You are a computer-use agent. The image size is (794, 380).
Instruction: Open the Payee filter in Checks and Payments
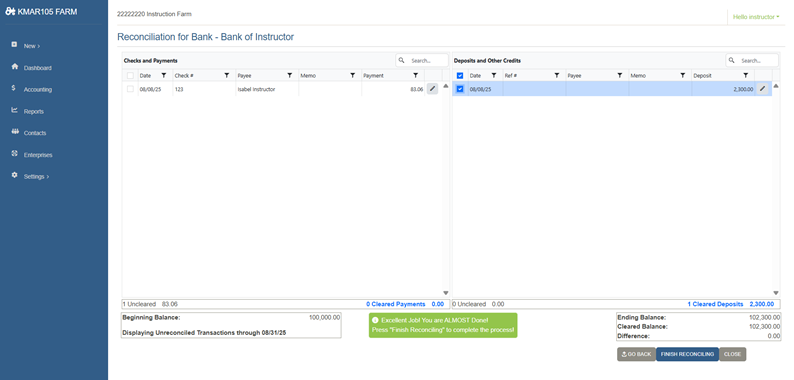290,75
